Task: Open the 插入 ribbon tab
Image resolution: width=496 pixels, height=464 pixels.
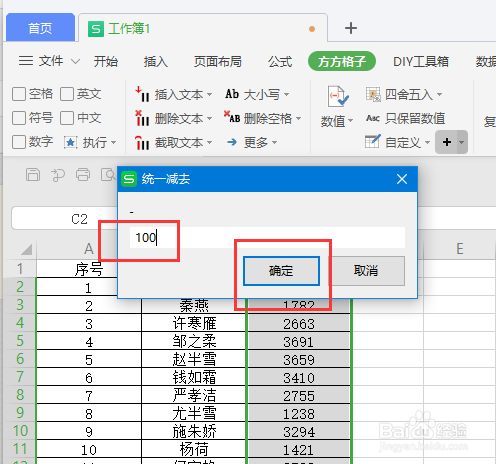Action: point(156,61)
